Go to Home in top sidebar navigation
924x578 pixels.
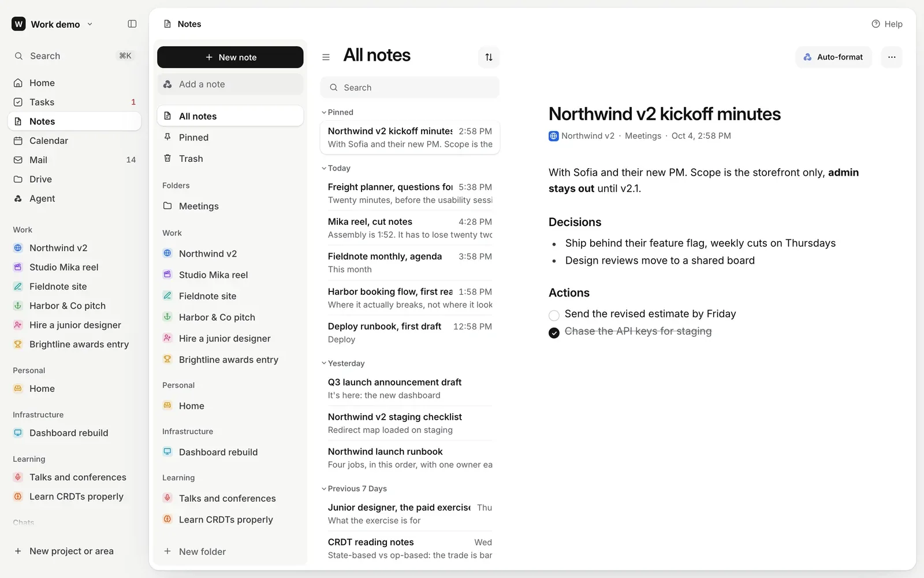click(x=74, y=83)
